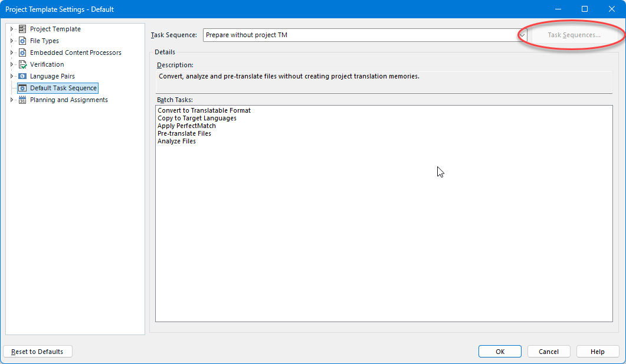Click the Reset to Defaults button

(x=38, y=352)
